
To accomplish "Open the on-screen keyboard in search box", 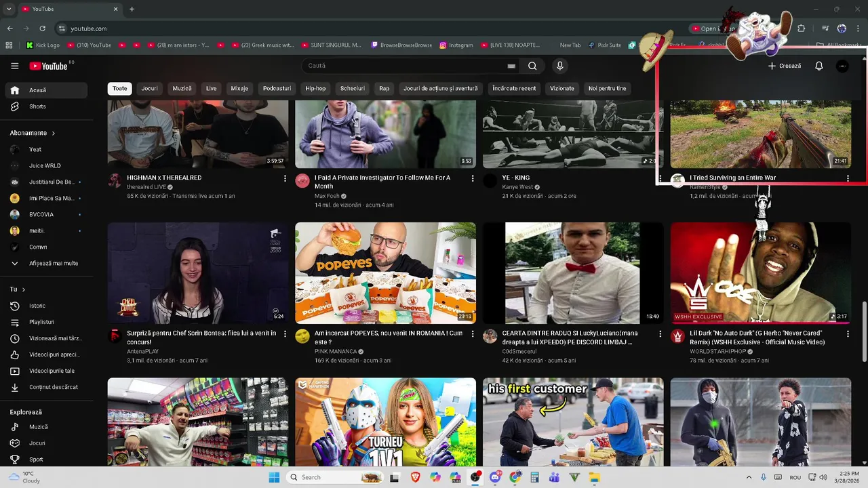I will tap(511, 66).
